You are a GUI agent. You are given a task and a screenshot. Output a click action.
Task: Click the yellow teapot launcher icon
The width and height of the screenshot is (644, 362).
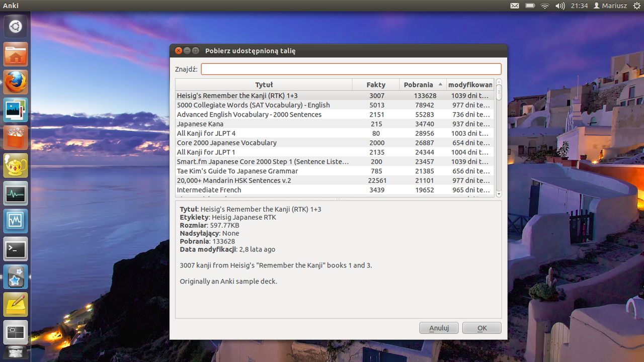point(15,165)
